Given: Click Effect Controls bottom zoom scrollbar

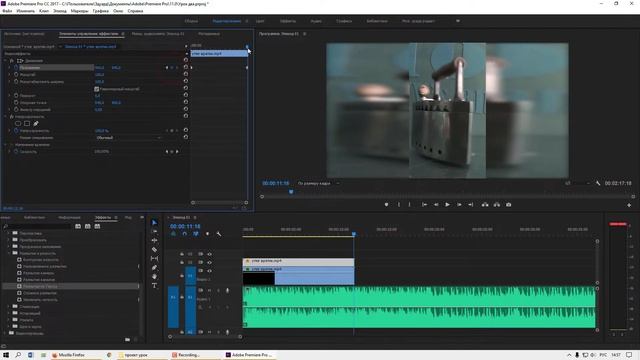Looking at the screenshot, I should click(219, 202).
